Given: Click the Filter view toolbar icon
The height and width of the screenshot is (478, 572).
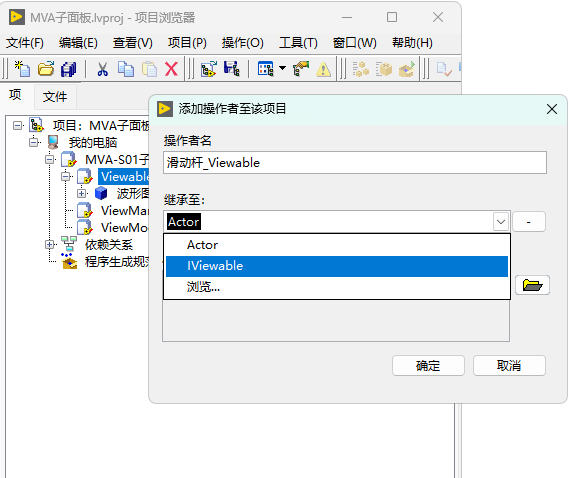Looking at the screenshot, I should tap(265, 69).
